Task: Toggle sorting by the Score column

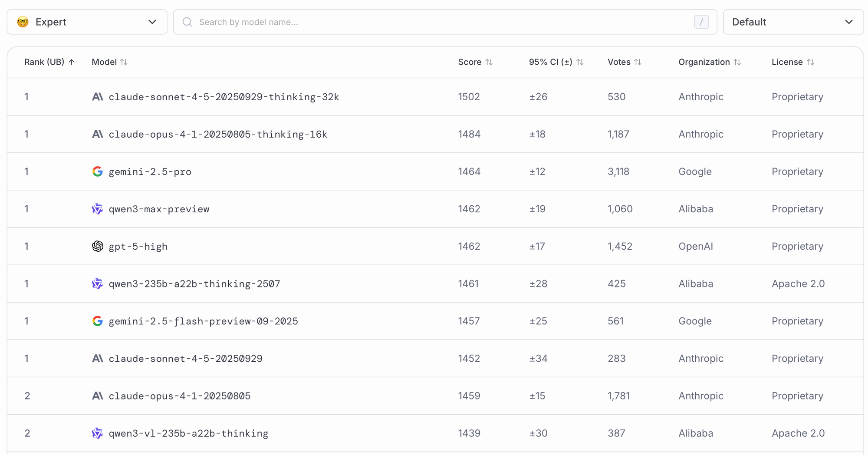Action: [x=475, y=62]
